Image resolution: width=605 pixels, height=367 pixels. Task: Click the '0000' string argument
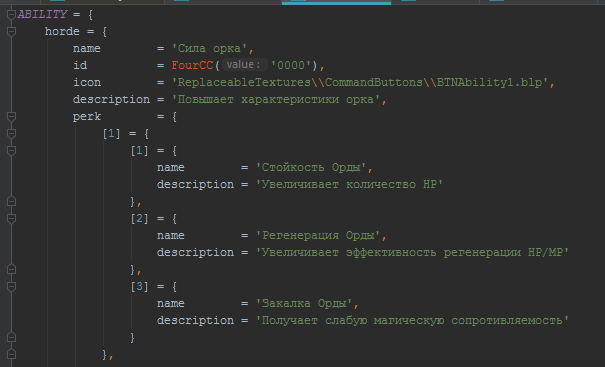291,66
